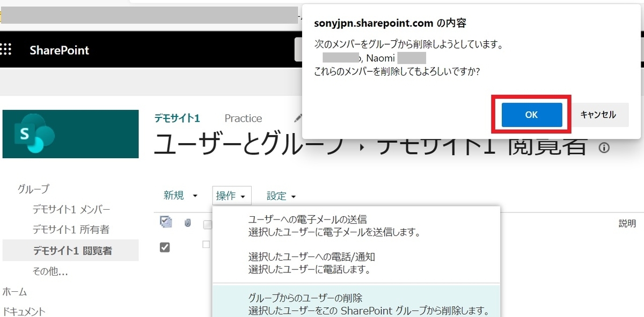Choose ユーザーへの電子メールの送信 menu item
Image resolution: width=644 pixels, height=317 pixels.
tap(356, 226)
